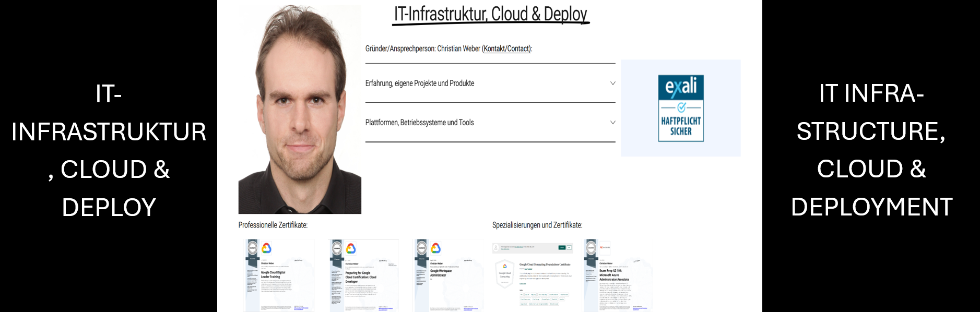Open the Google Workspace Administrator certificate thumbnail
The image size is (980, 312).
tap(449, 275)
